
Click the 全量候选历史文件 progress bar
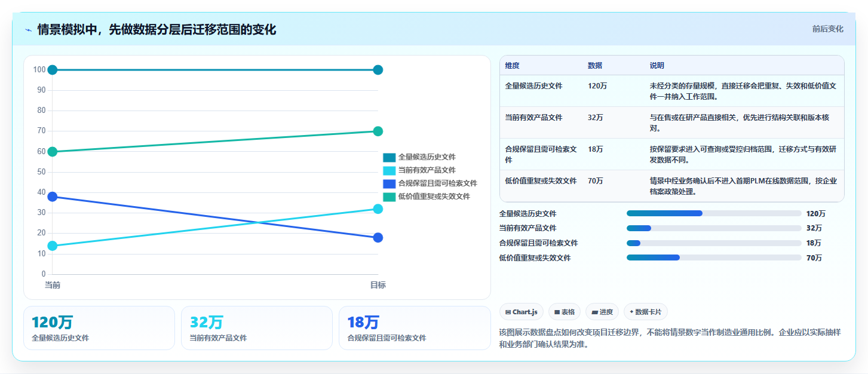coord(714,213)
